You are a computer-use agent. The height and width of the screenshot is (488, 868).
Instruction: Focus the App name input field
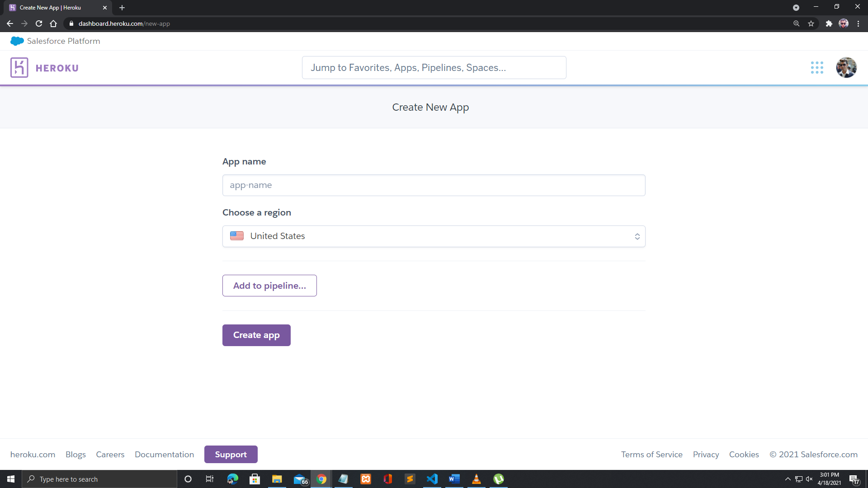pos(434,185)
